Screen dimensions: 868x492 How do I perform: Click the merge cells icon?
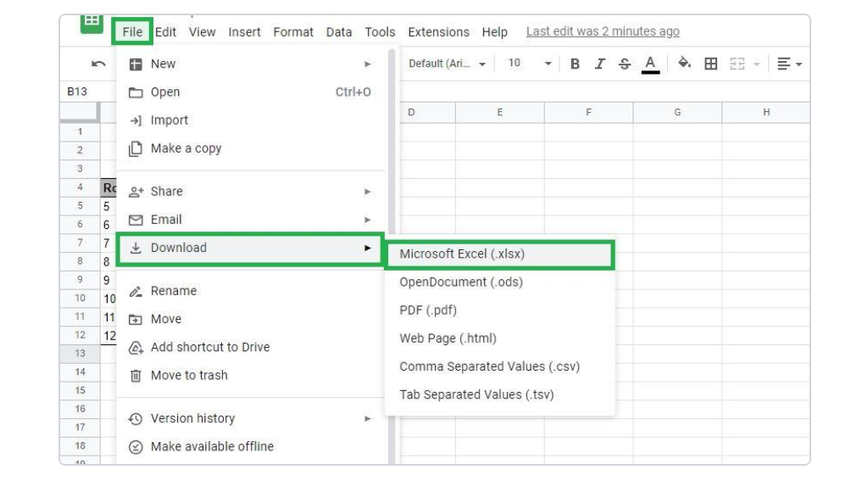(737, 64)
